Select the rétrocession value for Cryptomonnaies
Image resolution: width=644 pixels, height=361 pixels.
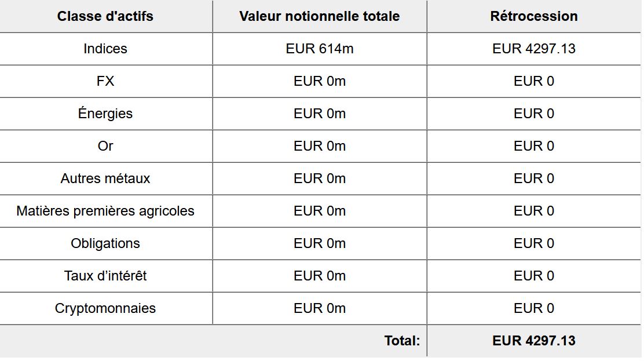534,308
